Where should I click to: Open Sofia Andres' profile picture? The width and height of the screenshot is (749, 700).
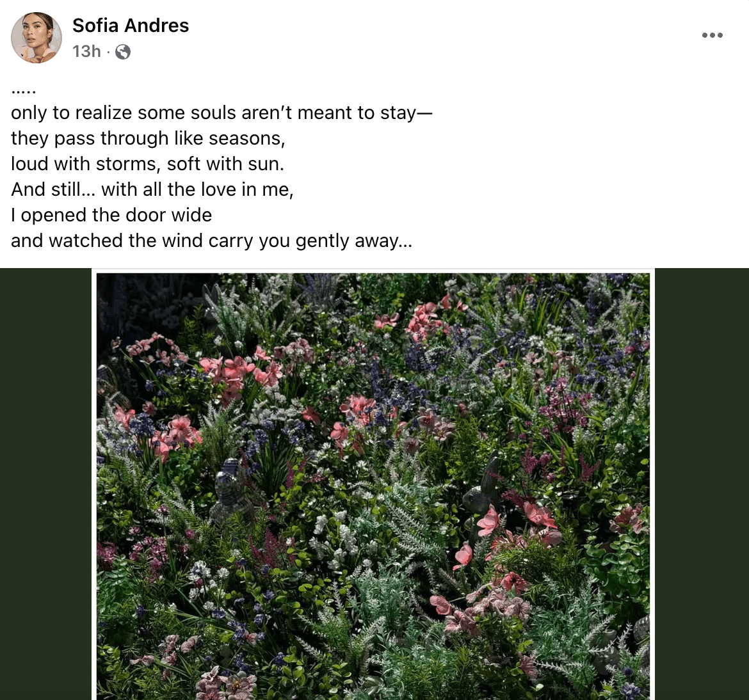(x=36, y=38)
